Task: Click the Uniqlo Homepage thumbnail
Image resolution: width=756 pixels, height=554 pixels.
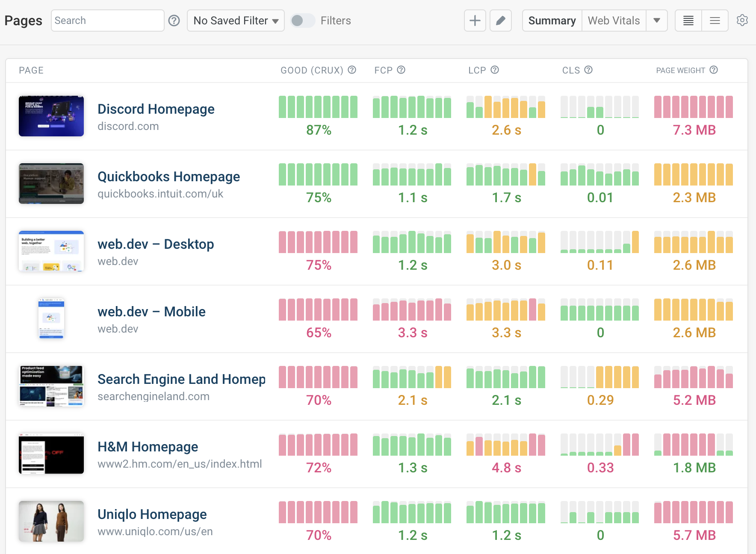Action: [x=51, y=521]
